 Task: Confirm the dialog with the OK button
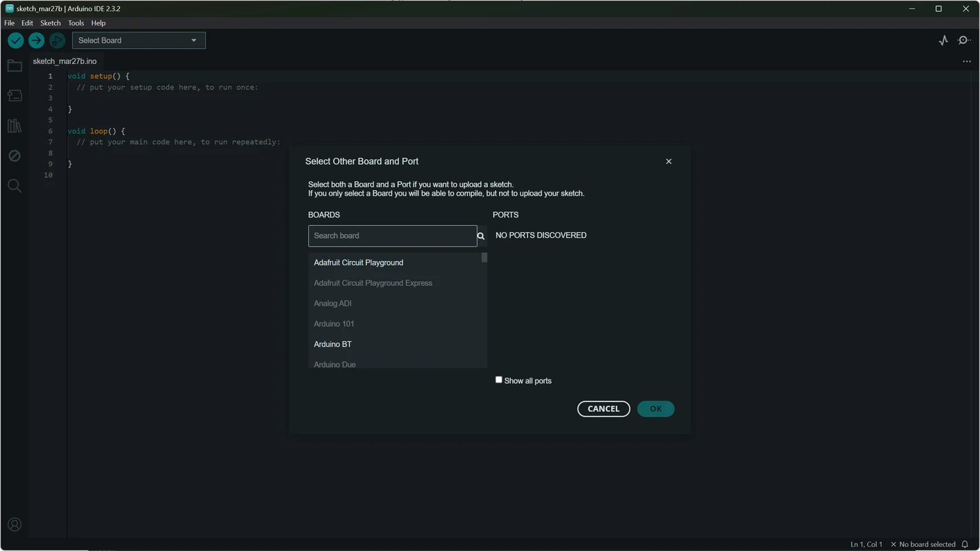[656, 409]
